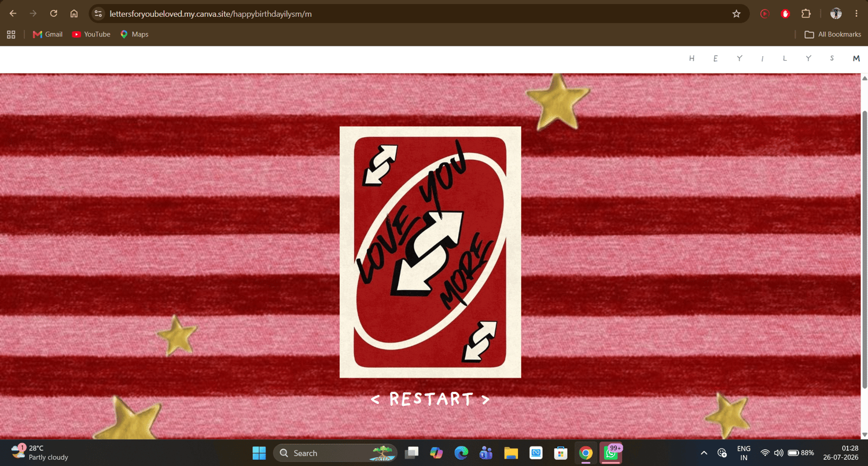
Task: Open the Gmail bookmark
Action: (48, 34)
